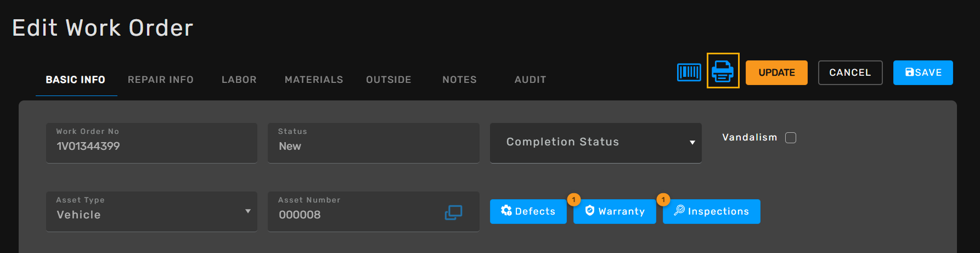Image resolution: width=980 pixels, height=253 pixels.
Task: Enable the Vandalism checkbox
Action: click(x=790, y=138)
